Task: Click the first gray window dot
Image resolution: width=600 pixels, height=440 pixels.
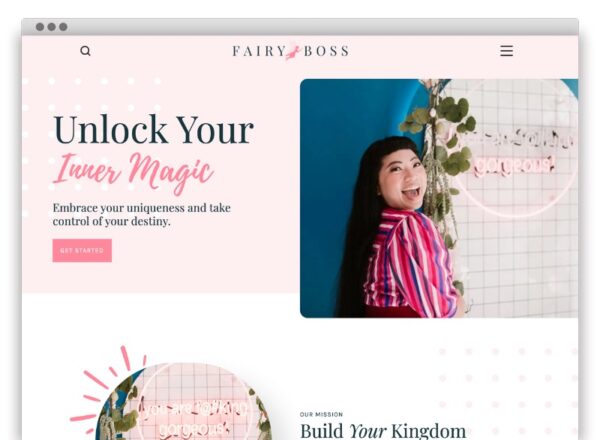Action: click(40, 27)
